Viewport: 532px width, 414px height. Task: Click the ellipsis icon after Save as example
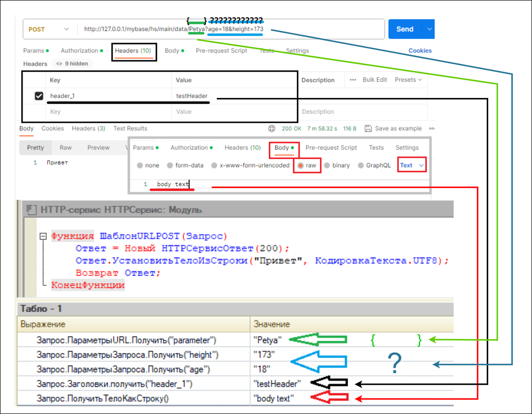[x=432, y=129]
